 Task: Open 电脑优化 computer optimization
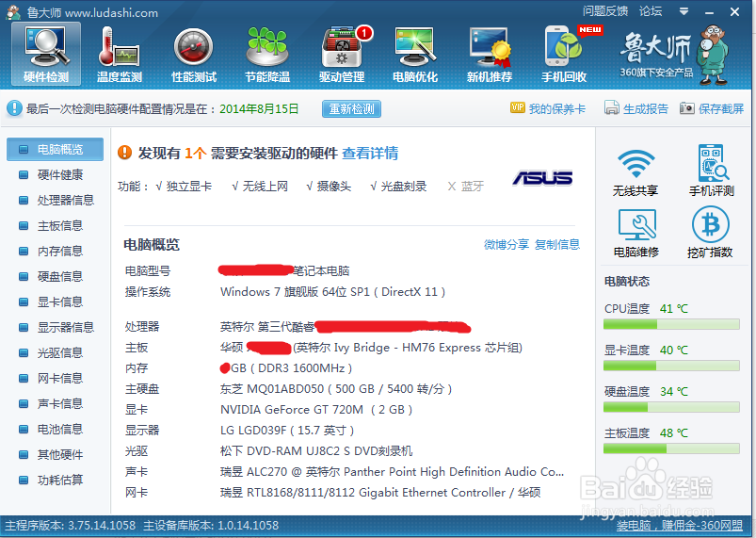point(415,55)
